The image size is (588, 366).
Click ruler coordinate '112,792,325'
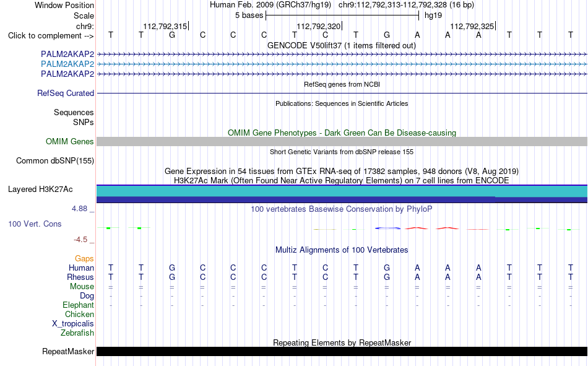(472, 26)
